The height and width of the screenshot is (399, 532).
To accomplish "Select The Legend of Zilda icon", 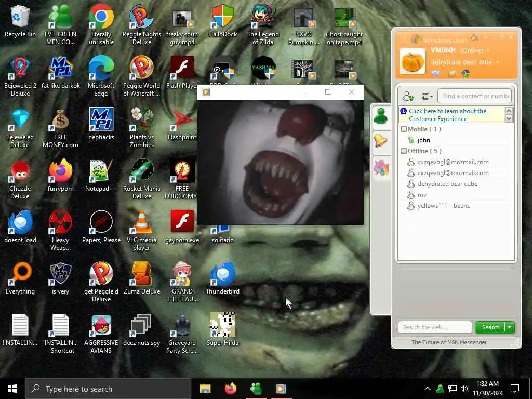I will pos(263,24).
